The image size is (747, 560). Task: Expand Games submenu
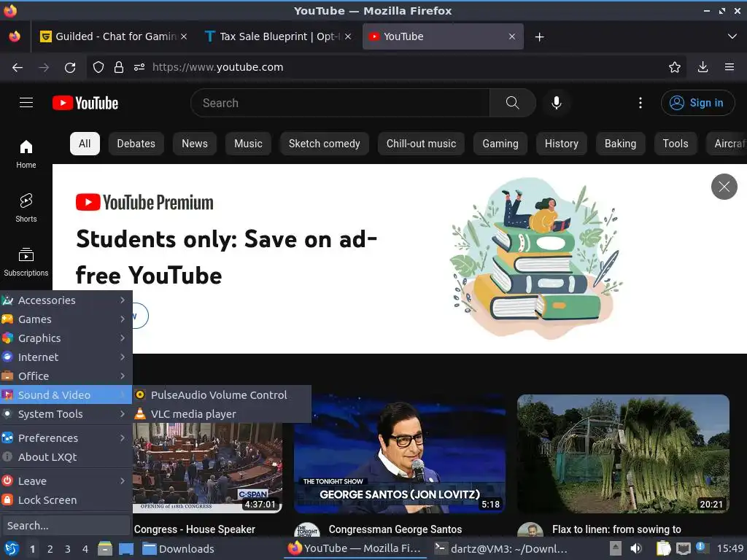coord(66,319)
